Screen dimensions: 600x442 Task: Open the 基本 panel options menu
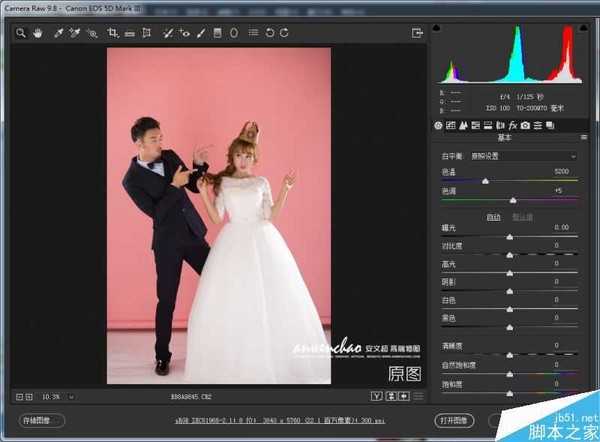pyautogui.click(x=585, y=140)
